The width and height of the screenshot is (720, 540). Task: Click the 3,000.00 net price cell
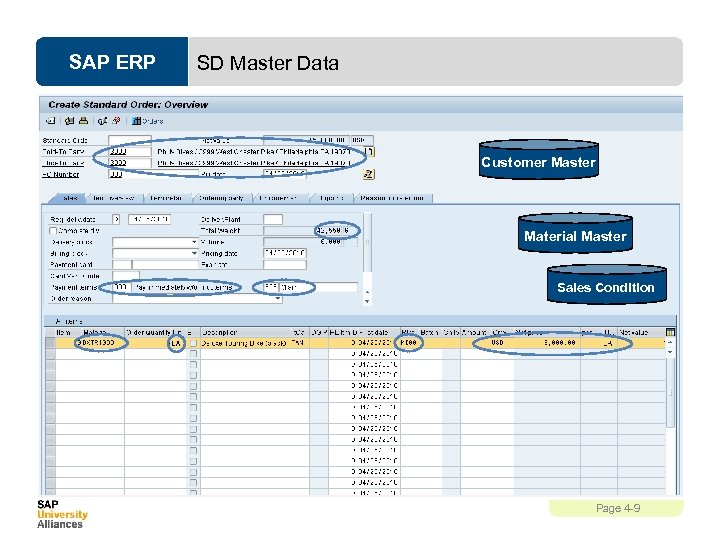click(x=547, y=343)
